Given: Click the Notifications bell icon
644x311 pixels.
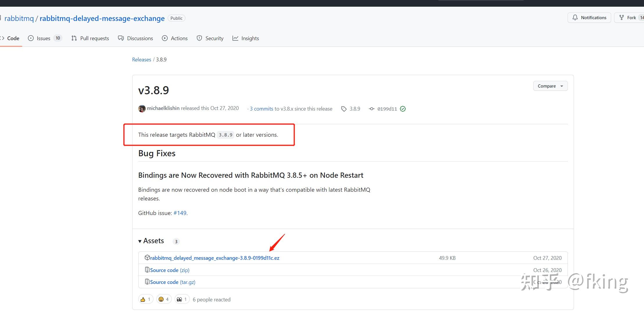Looking at the screenshot, I should click(x=575, y=17).
